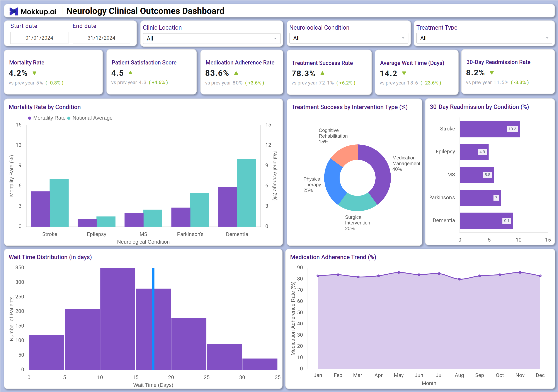Click the Neurology Clinical Outcomes Dashboard title
Image resolution: width=558 pixels, height=392 pixels.
point(145,11)
